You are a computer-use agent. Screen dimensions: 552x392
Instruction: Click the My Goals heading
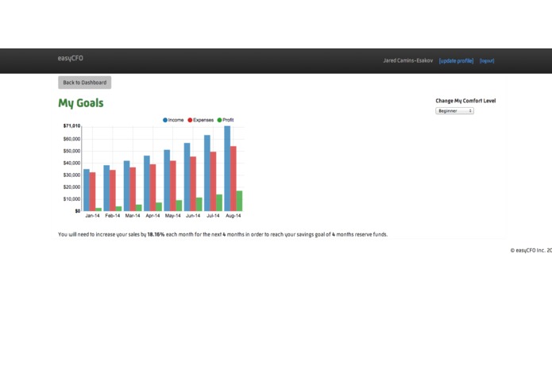click(x=81, y=103)
